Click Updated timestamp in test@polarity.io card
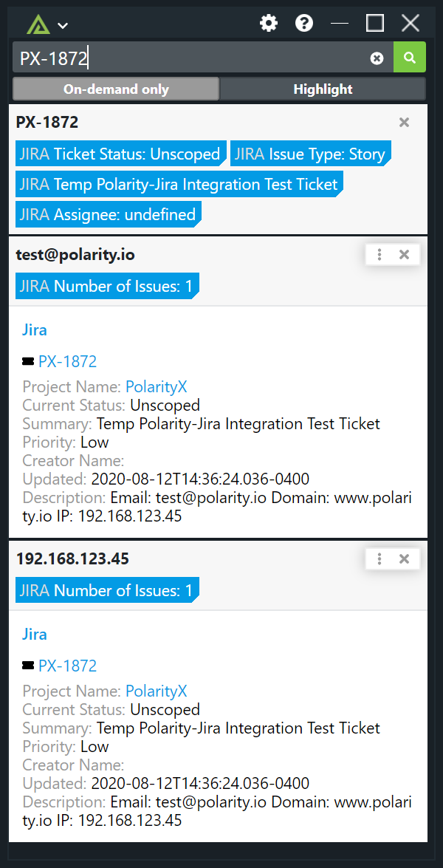 coord(166,479)
